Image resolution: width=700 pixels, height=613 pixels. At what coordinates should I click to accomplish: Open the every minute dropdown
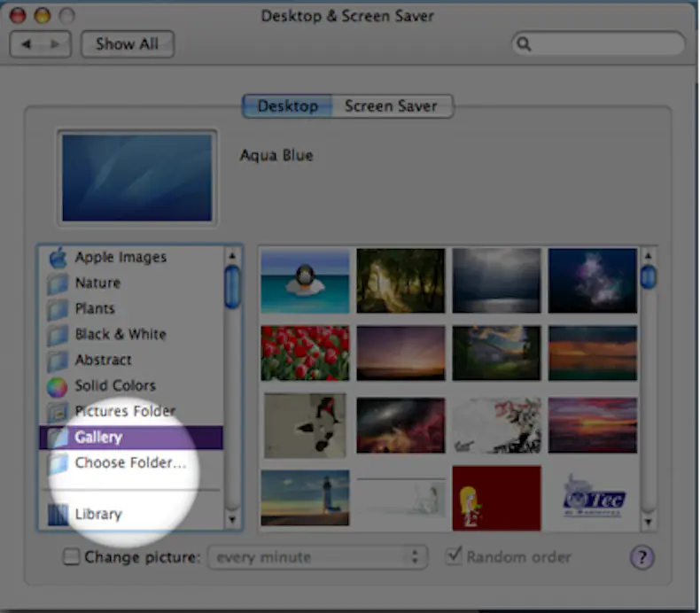pyautogui.click(x=317, y=556)
